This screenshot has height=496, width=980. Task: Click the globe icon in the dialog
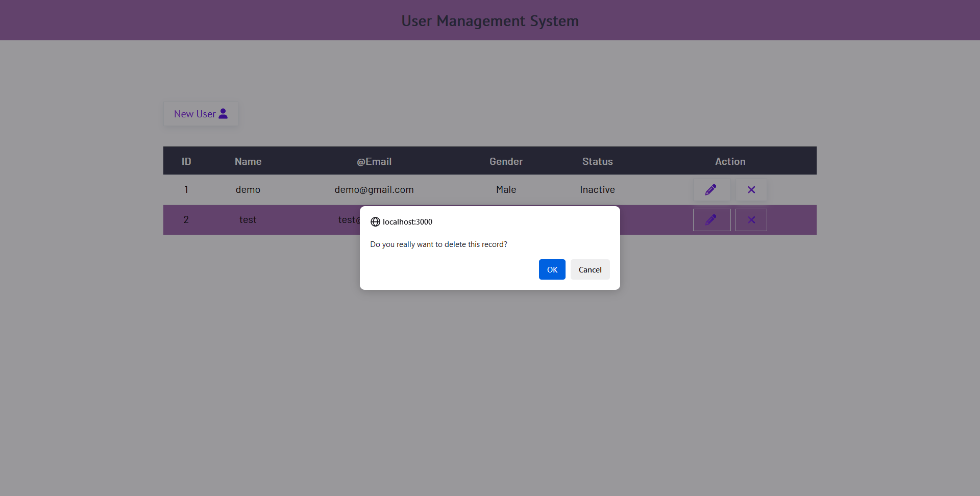375,221
